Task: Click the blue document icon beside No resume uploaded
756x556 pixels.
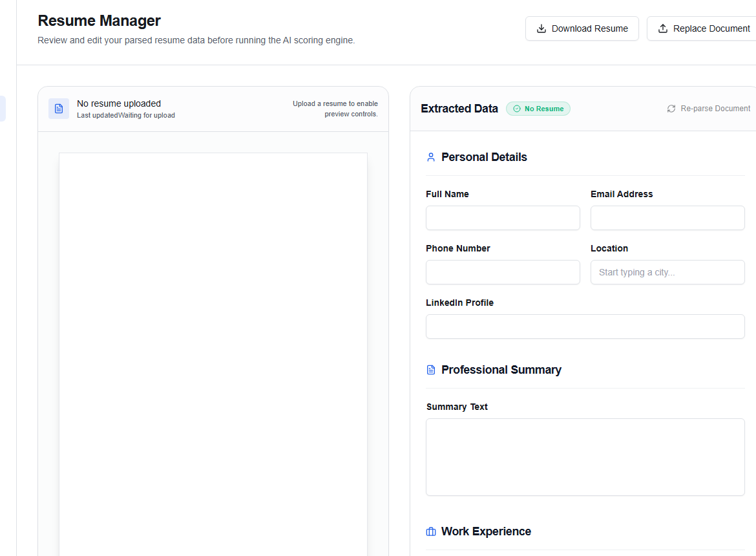Action: point(59,109)
